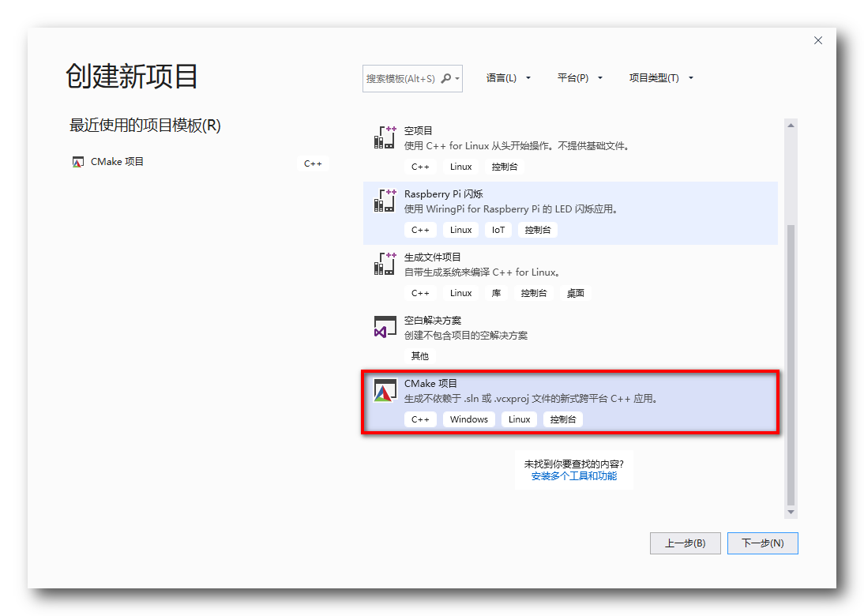Click the 控制台 tag on 空项目 template
The width and height of the screenshot is (864, 616).
pyautogui.click(x=505, y=167)
